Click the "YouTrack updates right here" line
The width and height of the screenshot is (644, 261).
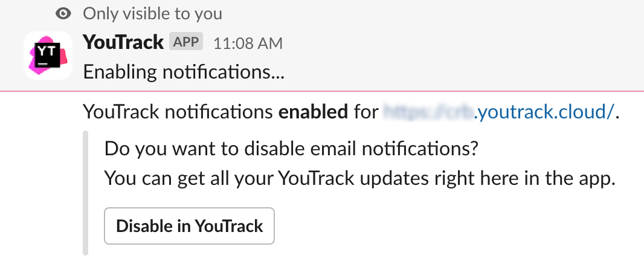point(359,178)
